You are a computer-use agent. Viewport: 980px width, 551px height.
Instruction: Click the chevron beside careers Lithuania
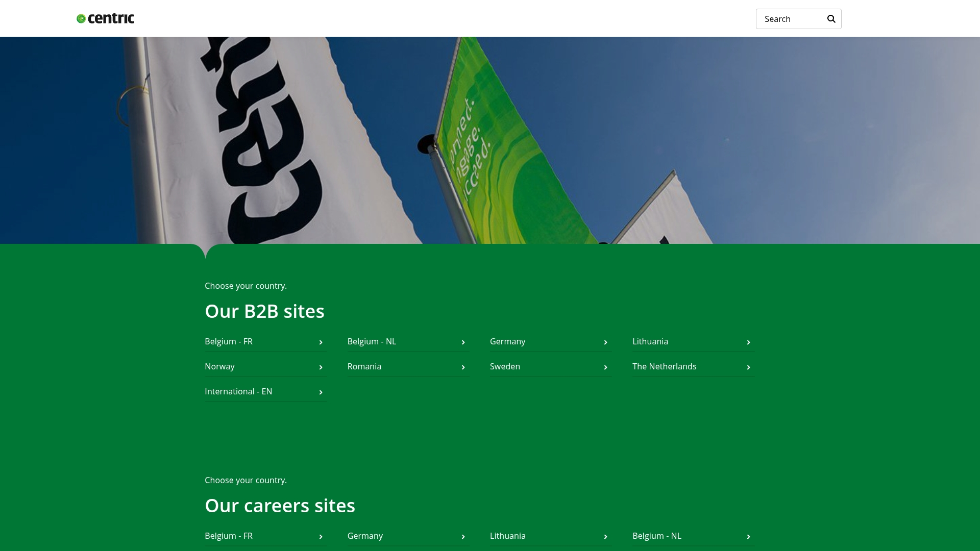click(x=605, y=537)
